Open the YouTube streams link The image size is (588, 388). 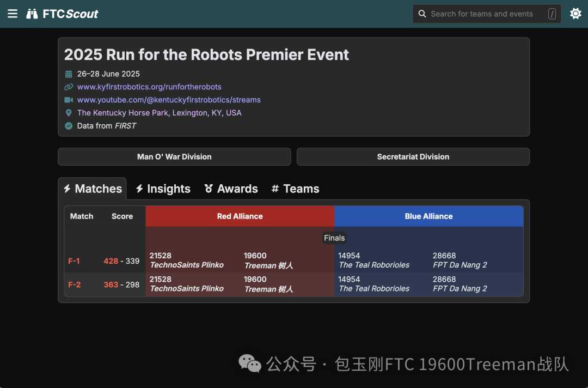coord(169,100)
